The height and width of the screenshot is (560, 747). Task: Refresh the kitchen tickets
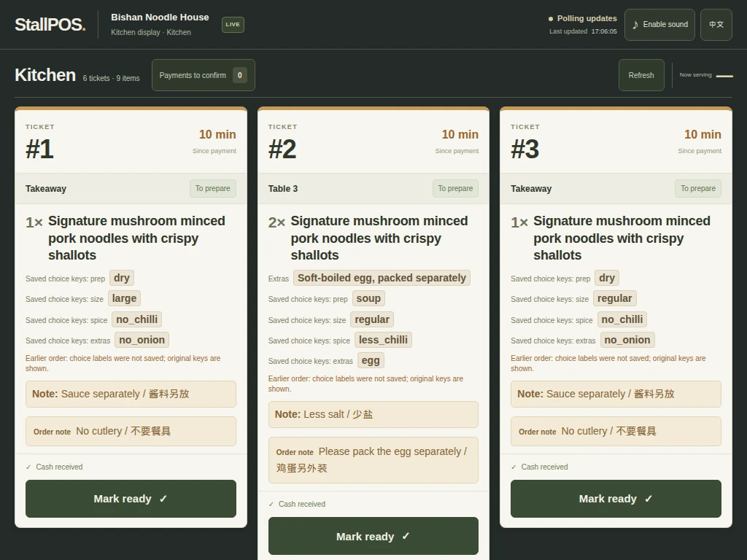pos(641,75)
